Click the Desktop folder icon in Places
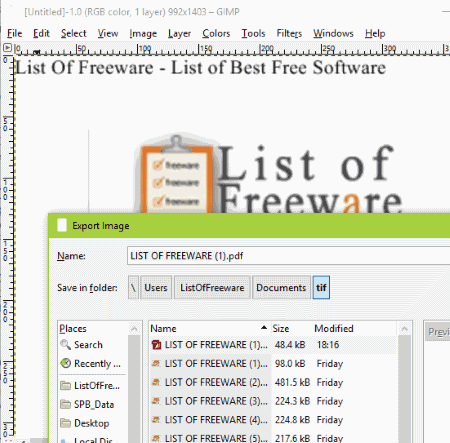The image size is (450, 443). pos(65,423)
